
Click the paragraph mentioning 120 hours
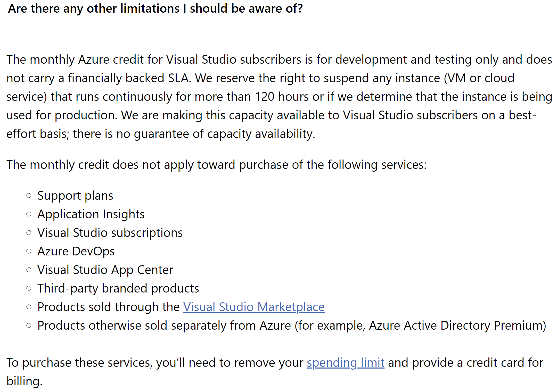[x=279, y=97]
